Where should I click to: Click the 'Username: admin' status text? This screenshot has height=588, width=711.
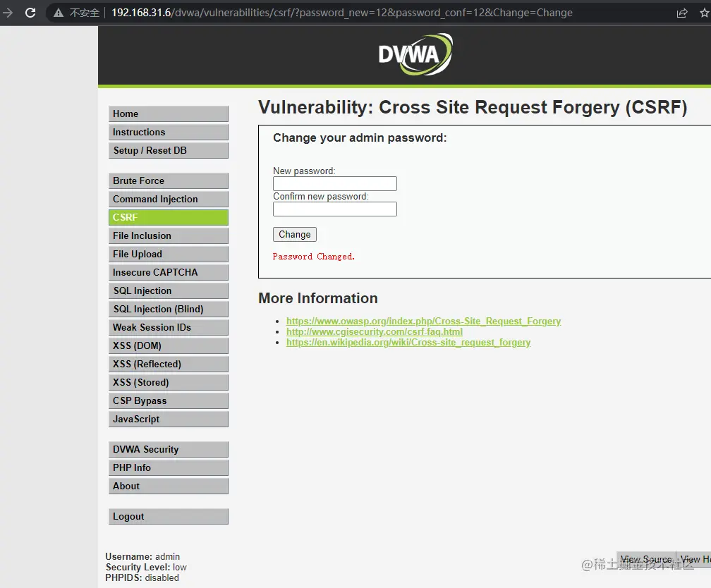142,556
